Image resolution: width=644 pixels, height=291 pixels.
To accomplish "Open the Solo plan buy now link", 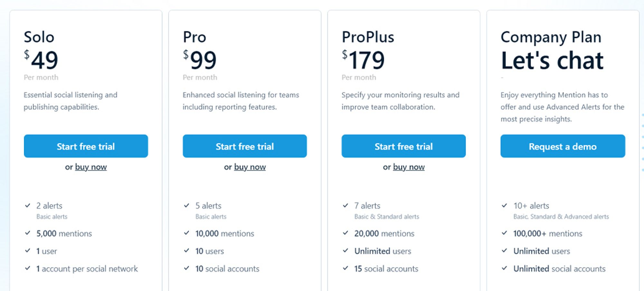I will point(91,167).
